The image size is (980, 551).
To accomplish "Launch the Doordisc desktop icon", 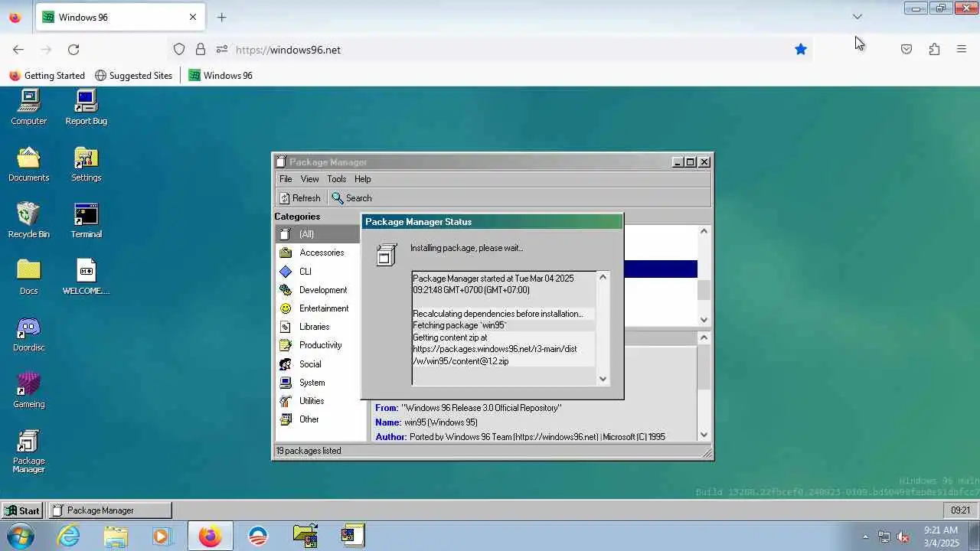I will click(29, 334).
